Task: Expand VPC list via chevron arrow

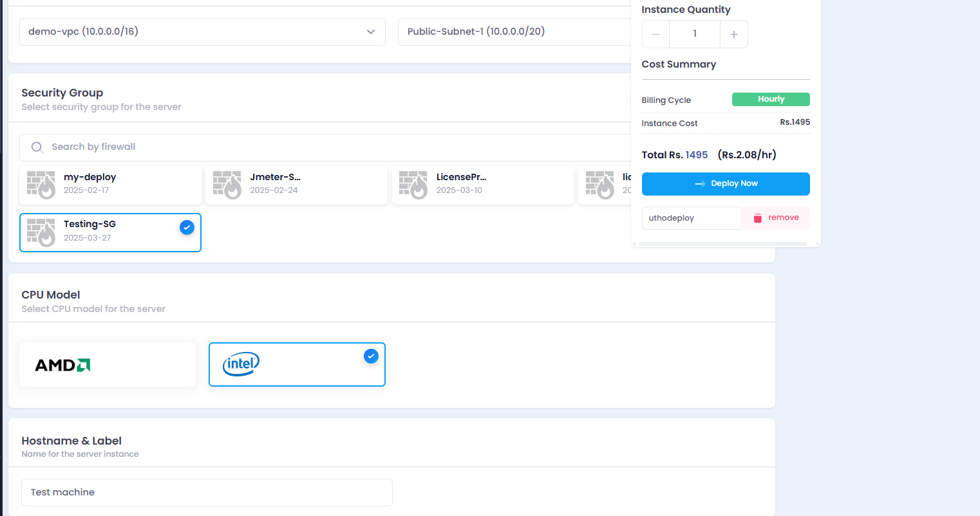Action: click(x=371, y=32)
